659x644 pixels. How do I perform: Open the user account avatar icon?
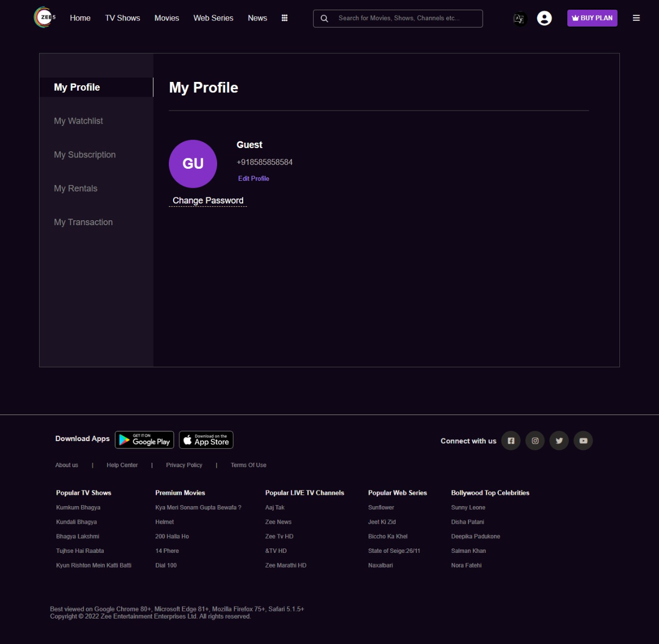tap(544, 18)
